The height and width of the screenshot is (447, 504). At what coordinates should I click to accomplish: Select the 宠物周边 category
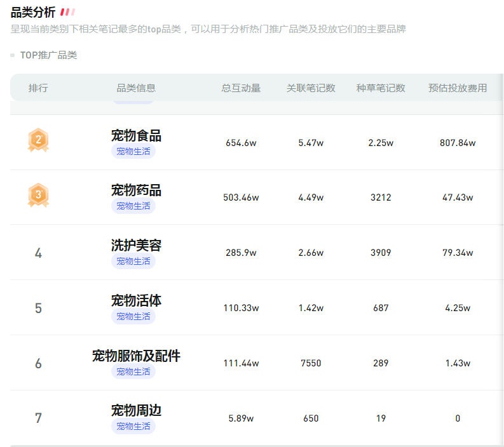click(136, 411)
